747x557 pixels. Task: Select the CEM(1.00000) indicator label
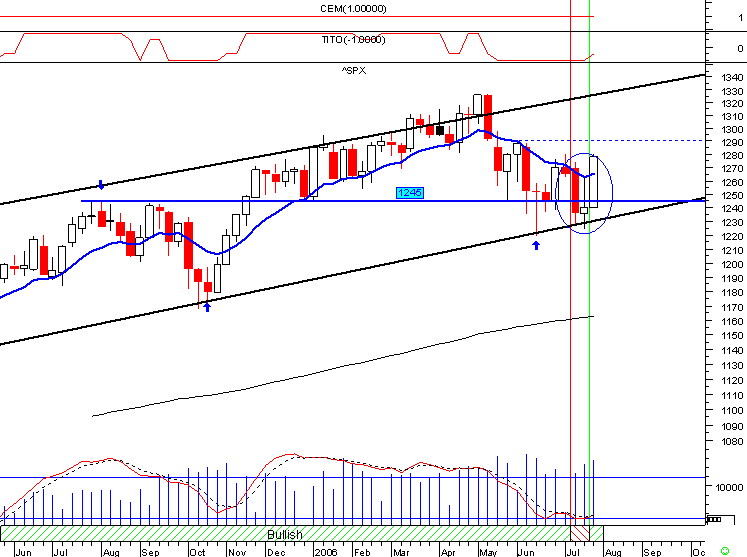click(x=353, y=9)
